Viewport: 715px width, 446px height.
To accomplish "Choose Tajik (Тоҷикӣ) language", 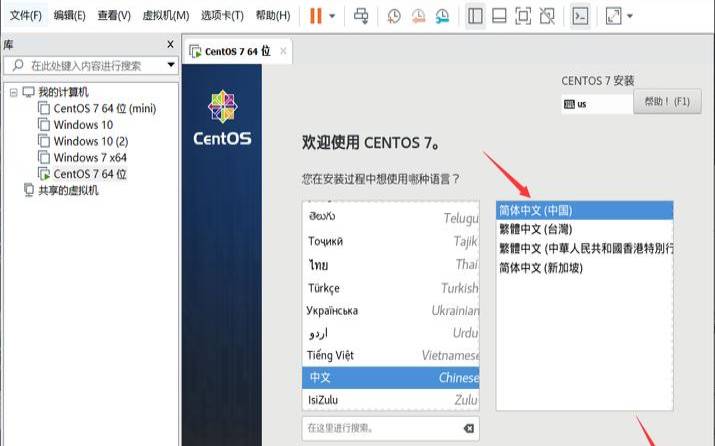I will [390, 241].
